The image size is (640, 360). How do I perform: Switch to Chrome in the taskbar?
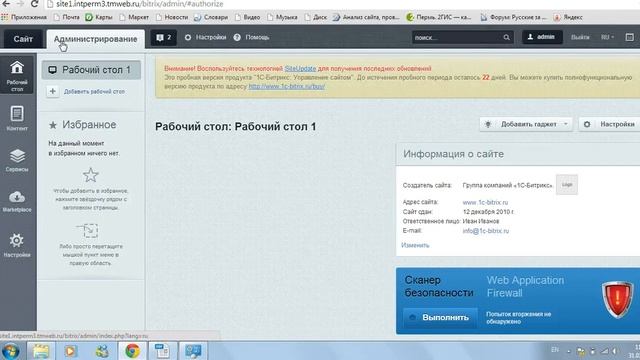click(132, 351)
